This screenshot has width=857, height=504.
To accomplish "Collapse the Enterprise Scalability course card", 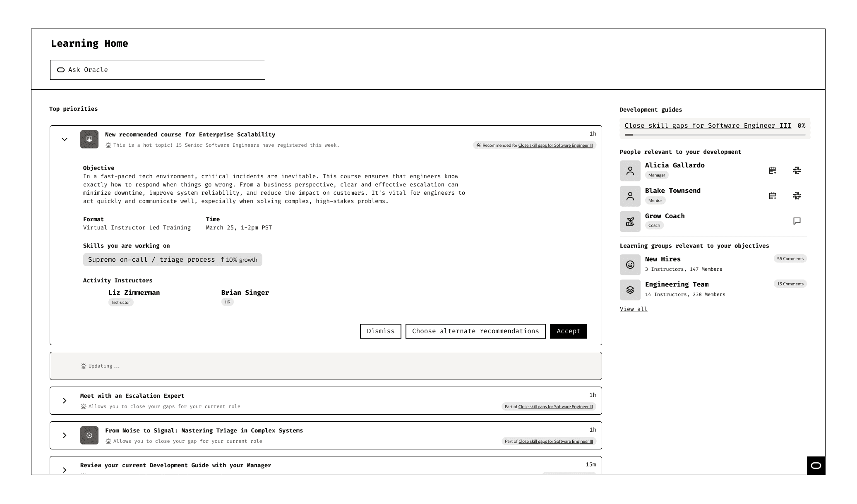I will point(65,140).
